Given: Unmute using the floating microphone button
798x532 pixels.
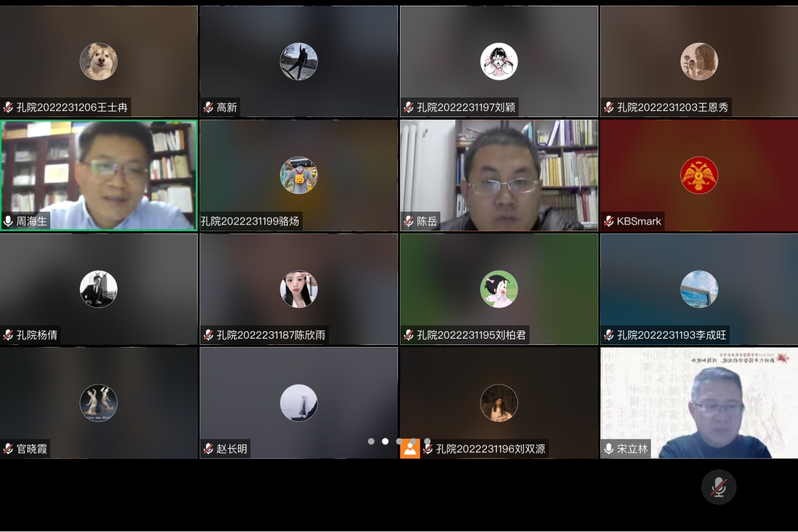Looking at the screenshot, I should point(719,487).
